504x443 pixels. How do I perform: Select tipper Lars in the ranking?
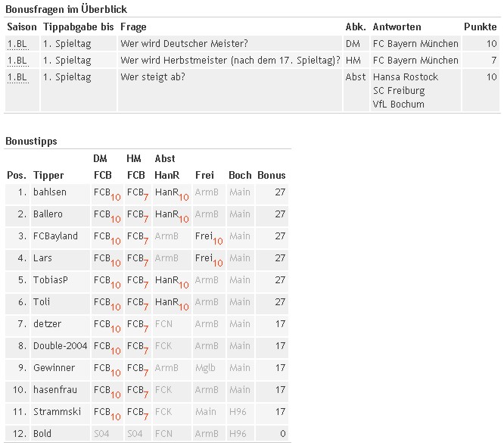42,258
